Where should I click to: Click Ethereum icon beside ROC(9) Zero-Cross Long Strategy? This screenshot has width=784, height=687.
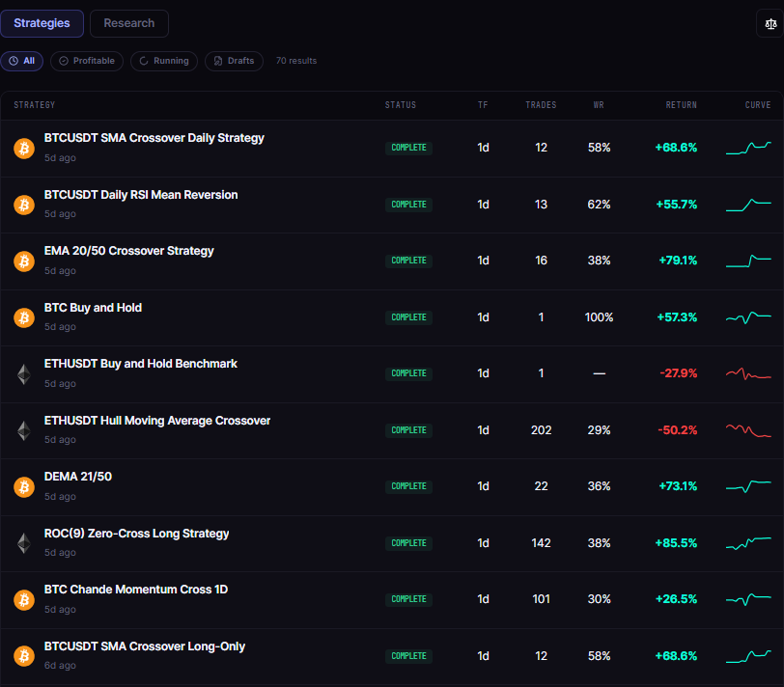pyautogui.click(x=24, y=543)
